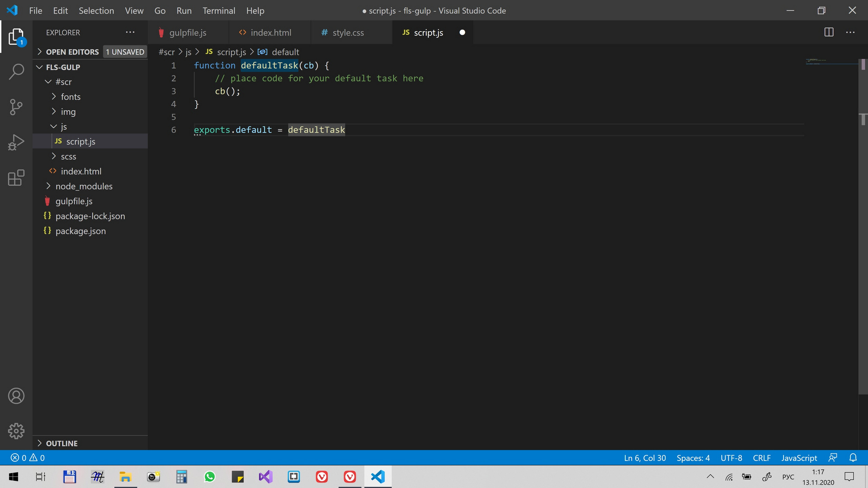
Task: Change file encoding UTF-8
Action: click(731, 458)
